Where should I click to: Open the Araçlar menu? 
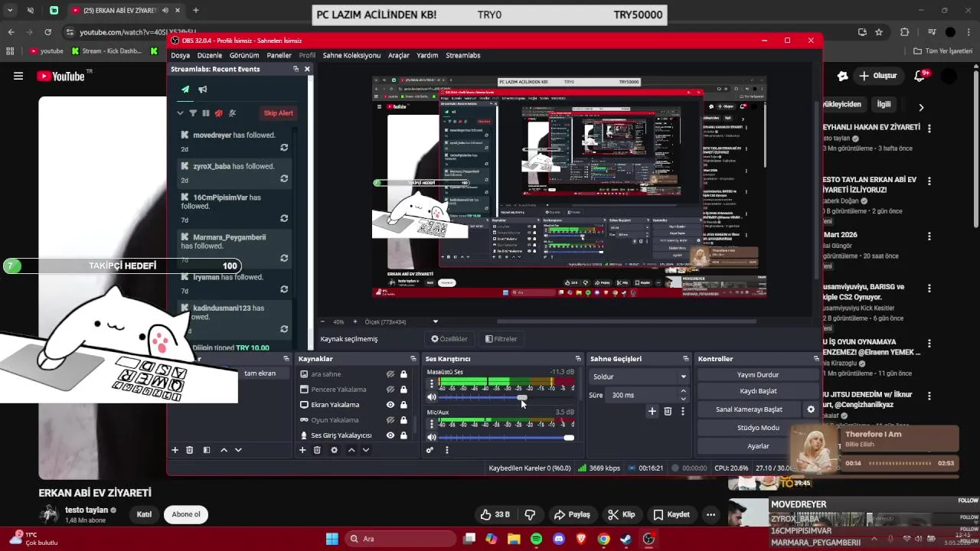(399, 55)
